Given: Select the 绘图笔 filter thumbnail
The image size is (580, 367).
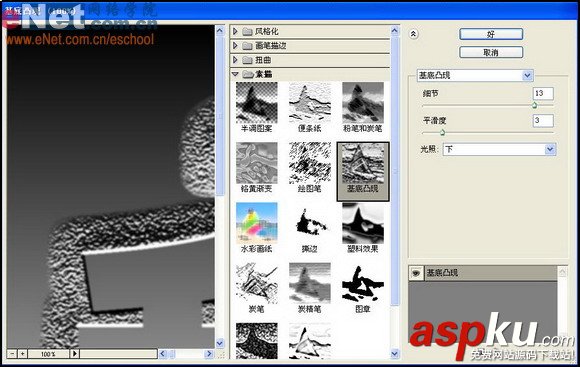Looking at the screenshot, I should 310,163.
